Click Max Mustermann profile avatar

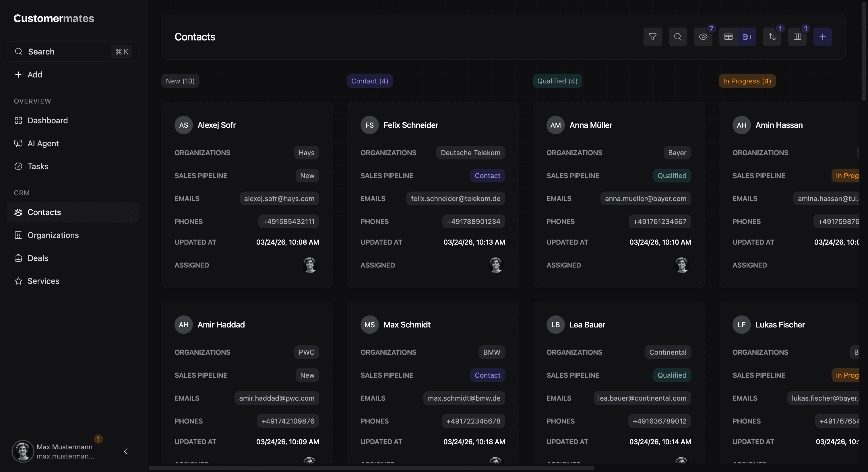pyautogui.click(x=23, y=451)
